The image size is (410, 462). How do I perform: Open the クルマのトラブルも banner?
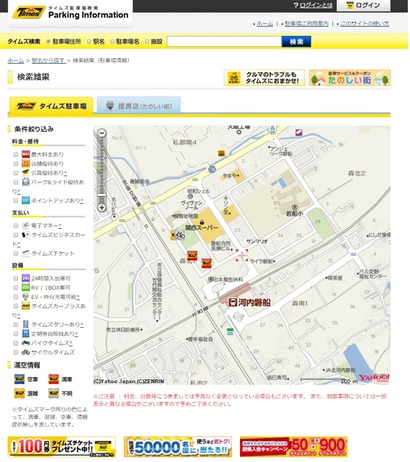pos(264,78)
